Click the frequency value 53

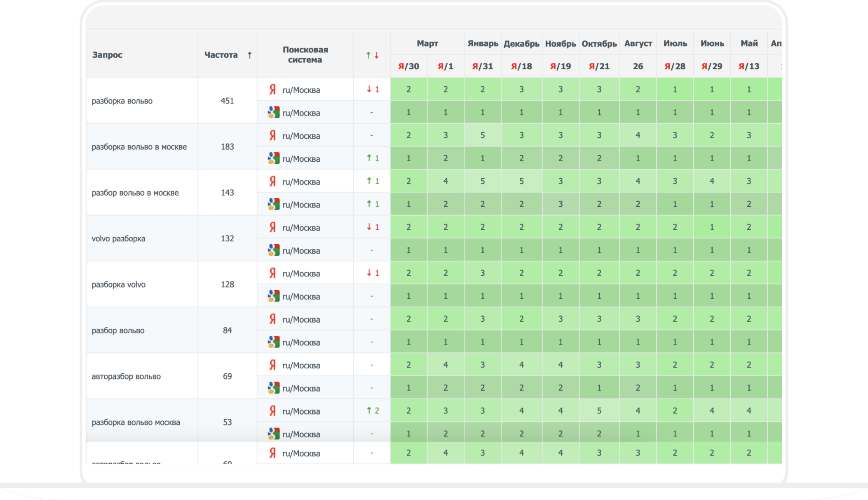[228, 422]
